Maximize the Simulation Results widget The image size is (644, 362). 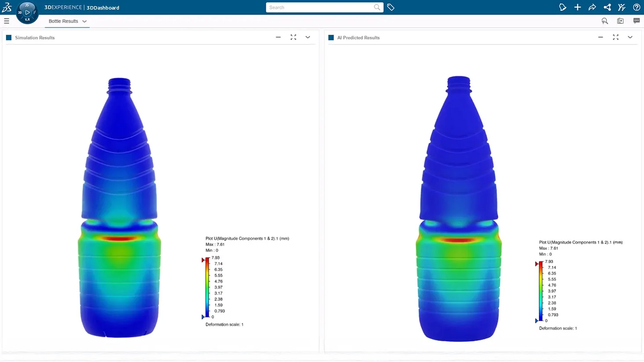pos(293,37)
